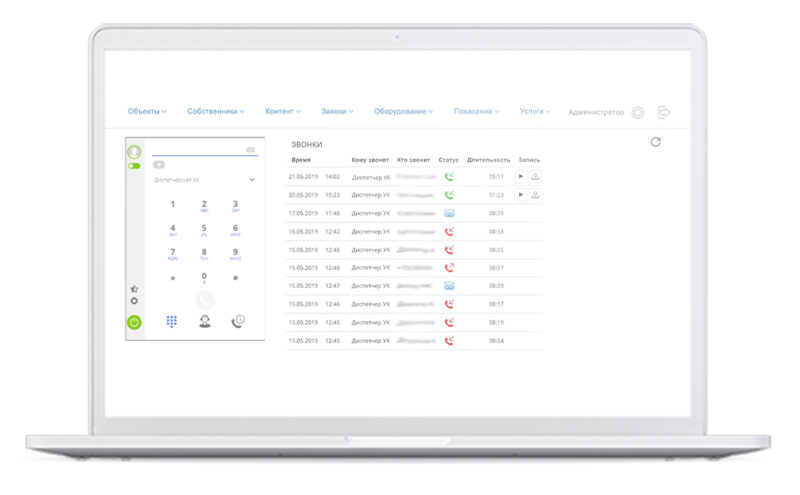Screen dimensions: 800x495
Task: Open the Объекты dropdown menu
Action: pyautogui.click(x=147, y=112)
